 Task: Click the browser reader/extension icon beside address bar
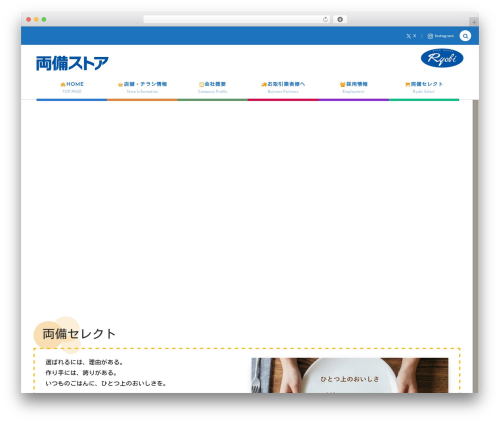coord(340,20)
